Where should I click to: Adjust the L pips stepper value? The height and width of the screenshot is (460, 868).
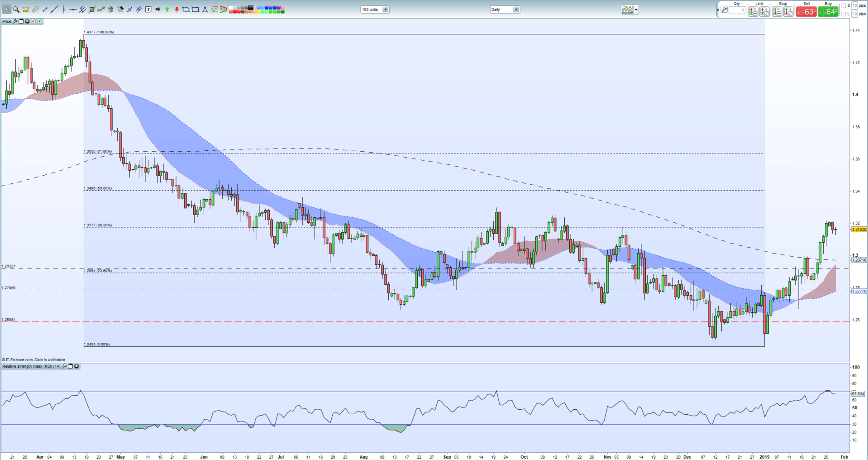coord(854,14)
